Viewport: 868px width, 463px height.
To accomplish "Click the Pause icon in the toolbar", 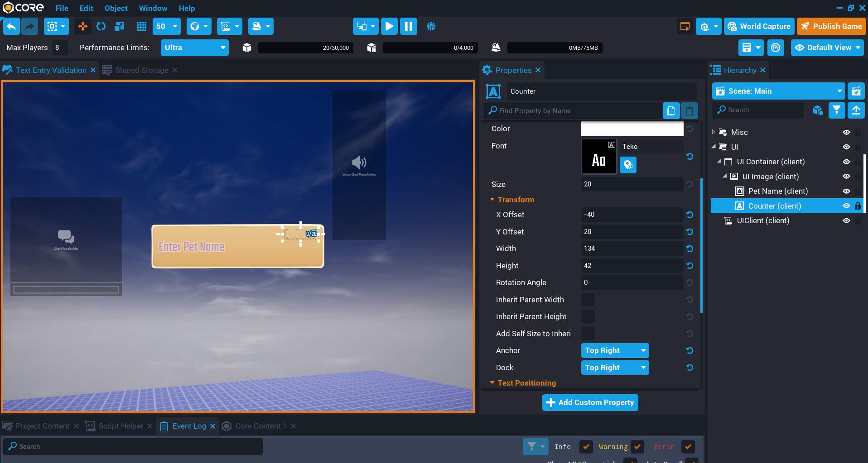I will pos(409,26).
